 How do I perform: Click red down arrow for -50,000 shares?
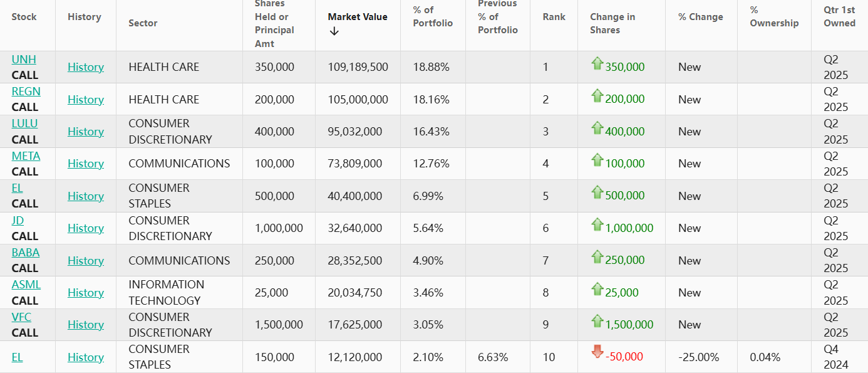597,352
